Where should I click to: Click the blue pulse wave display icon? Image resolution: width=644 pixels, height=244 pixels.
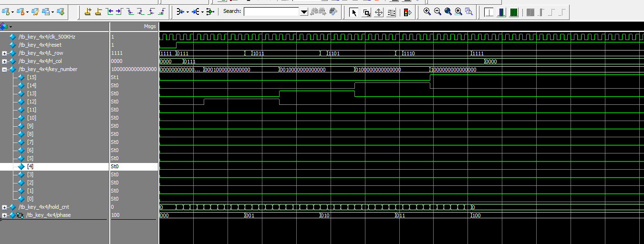[x=501, y=12]
